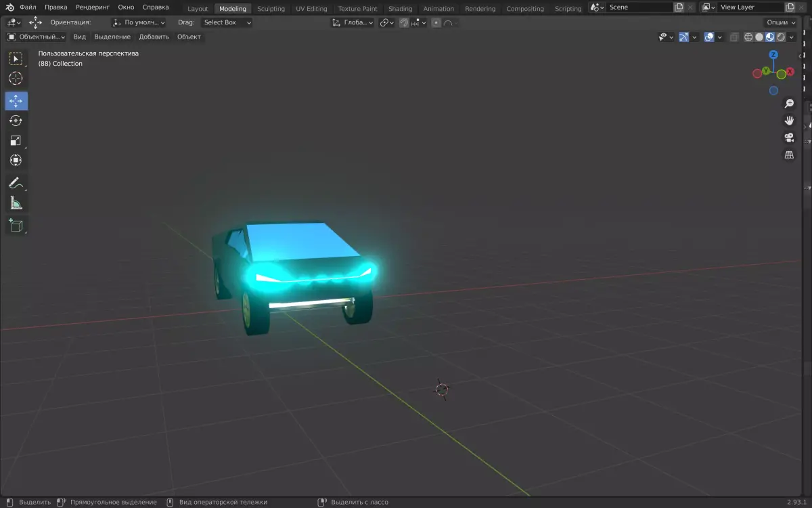The width and height of the screenshot is (812, 508).
Task: Click the Pan view hand icon
Action: 789,121
